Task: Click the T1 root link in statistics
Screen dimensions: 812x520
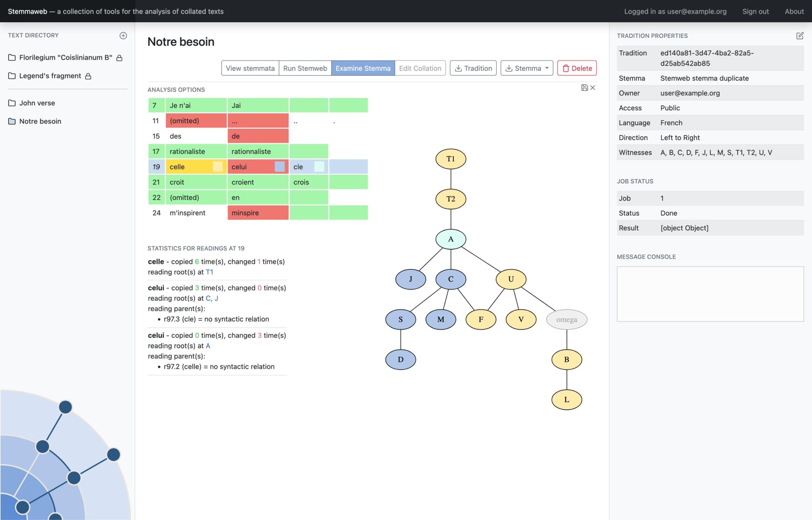Action: pos(209,272)
